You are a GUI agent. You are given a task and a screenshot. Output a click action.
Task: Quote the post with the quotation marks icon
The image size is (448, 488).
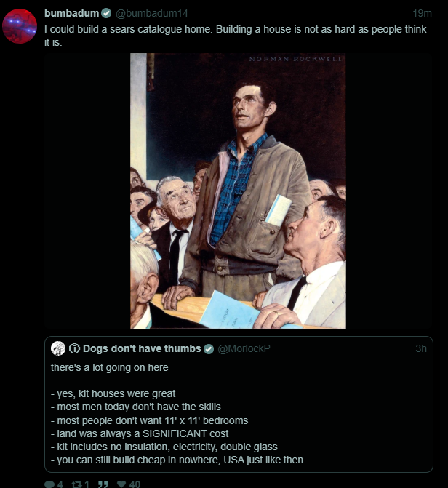coord(103,484)
